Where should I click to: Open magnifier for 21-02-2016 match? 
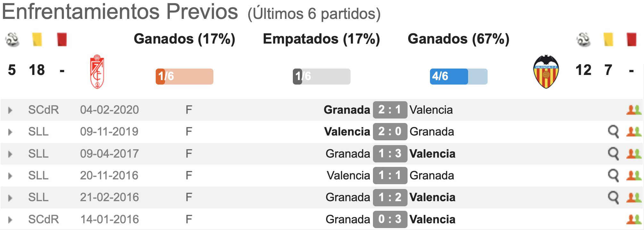point(613,197)
